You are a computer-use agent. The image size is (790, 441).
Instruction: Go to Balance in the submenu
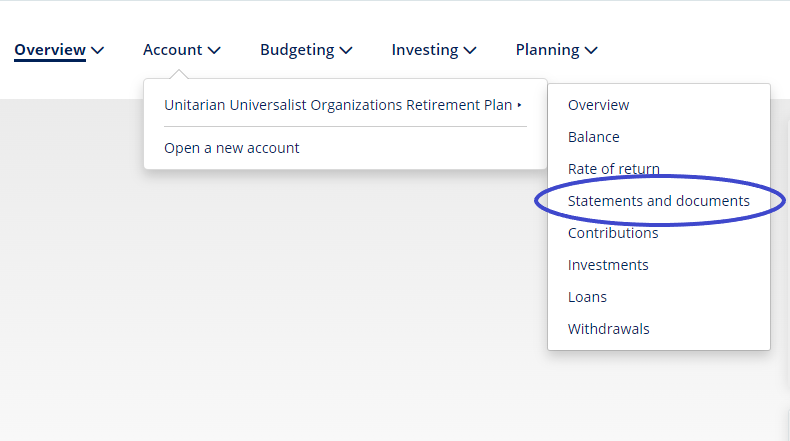click(593, 137)
